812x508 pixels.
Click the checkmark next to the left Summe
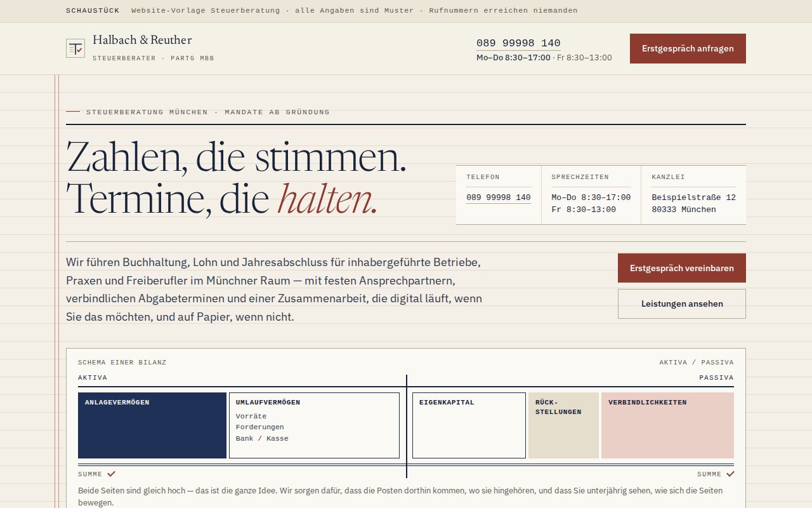pos(112,474)
